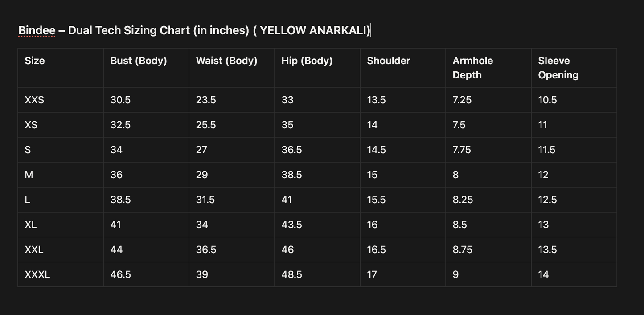Click the bust value 44 in XXL row
Screen dimensions: 644x315
116,250
